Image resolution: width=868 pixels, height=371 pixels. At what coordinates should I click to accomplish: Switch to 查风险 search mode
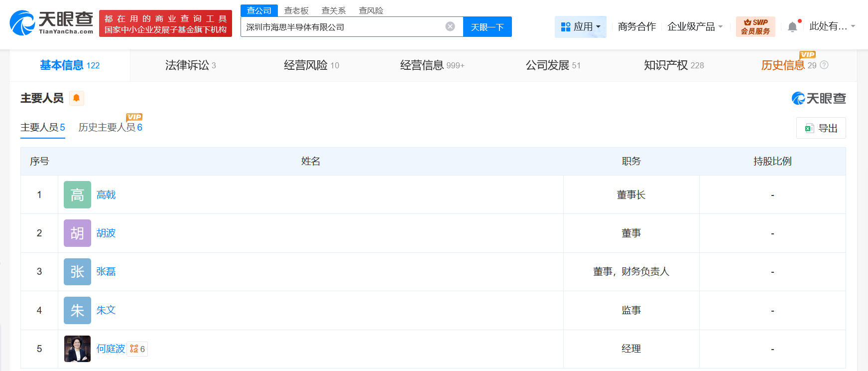pos(371,10)
